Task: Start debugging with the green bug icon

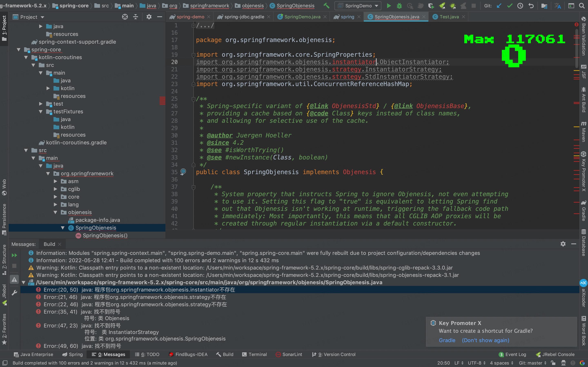Action: [x=399, y=6]
